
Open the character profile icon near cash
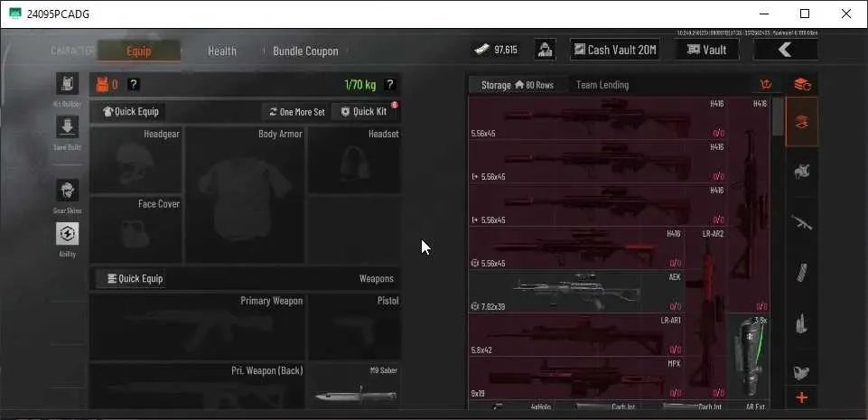point(546,50)
